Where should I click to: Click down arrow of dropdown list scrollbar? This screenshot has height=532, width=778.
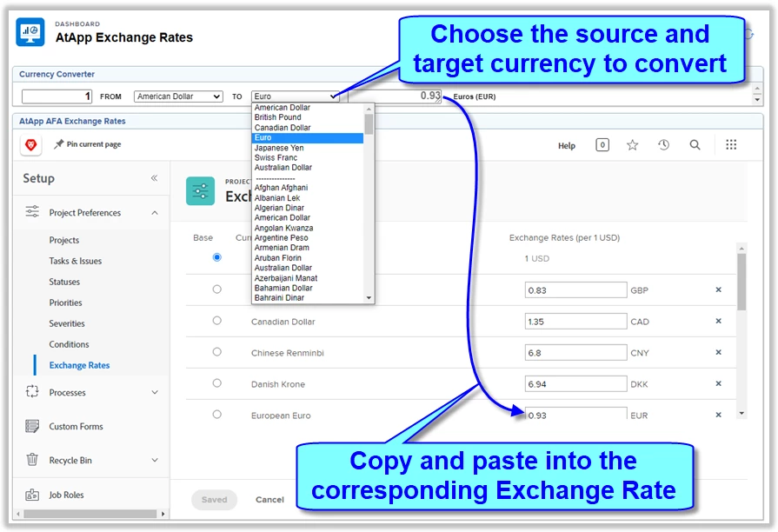coord(369,298)
